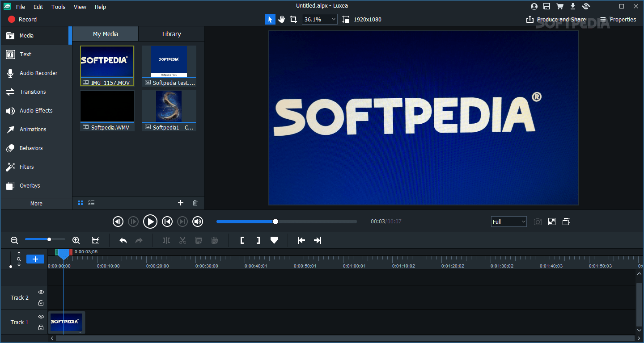
Task: Zoom in the timeline
Action: point(76,240)
